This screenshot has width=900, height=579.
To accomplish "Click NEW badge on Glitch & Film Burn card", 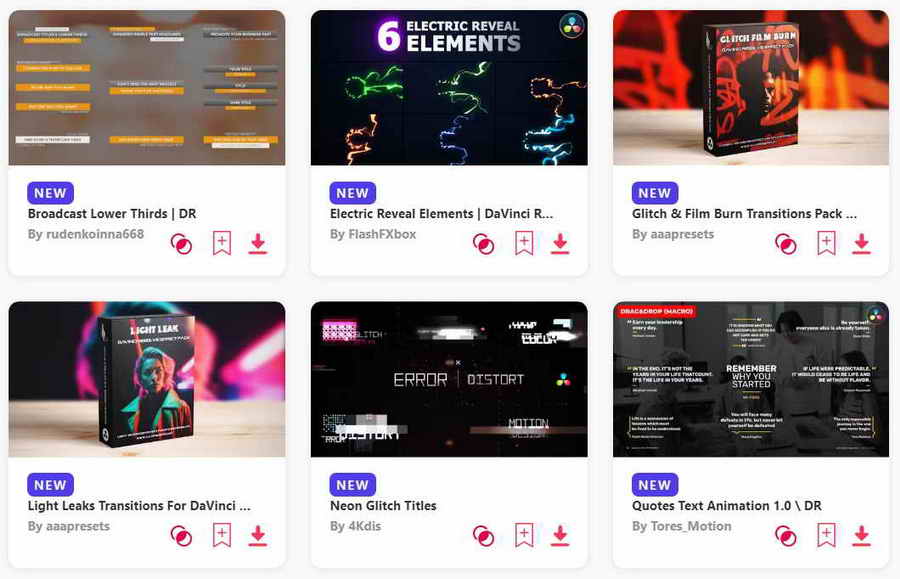I will [654, 193].
